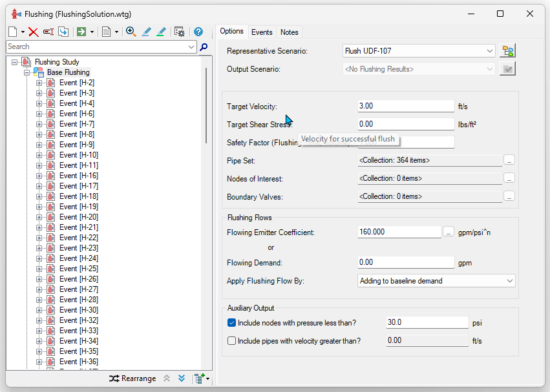The width and height of the screenshot is (550, 392).
Task: Click the green Compute arrow icon
Action: tap(81, 32)
